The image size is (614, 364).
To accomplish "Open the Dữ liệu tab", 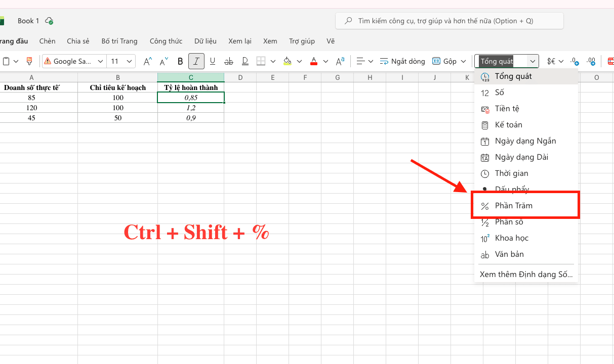I will coord(206,41).
